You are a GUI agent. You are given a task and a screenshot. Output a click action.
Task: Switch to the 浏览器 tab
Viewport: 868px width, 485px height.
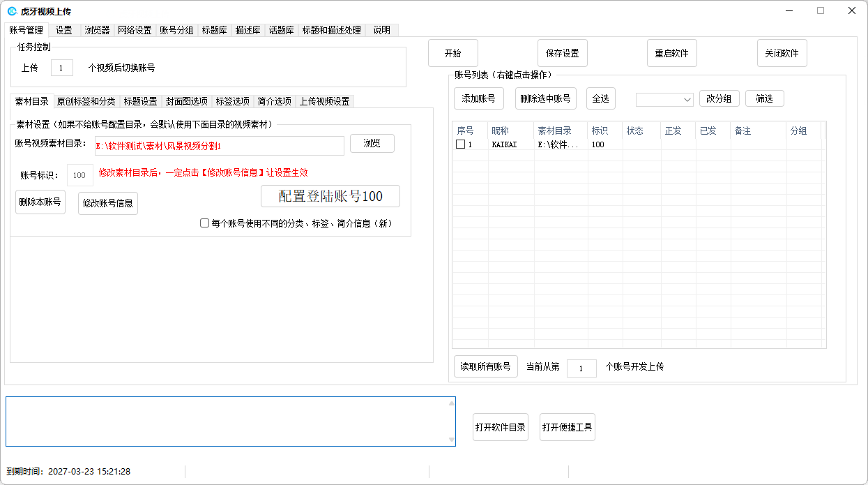pyautogui.click(x=97, y=30)
